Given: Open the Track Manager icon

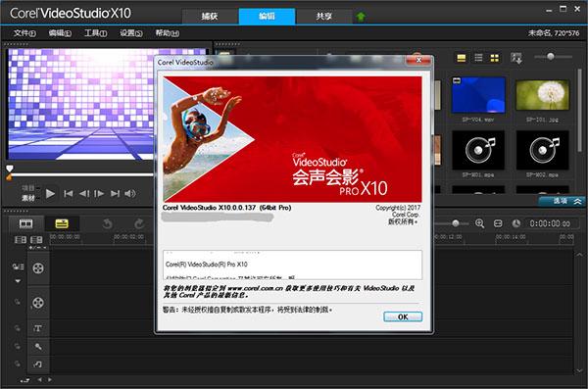Looking at the screenshot, I should 36,240.
